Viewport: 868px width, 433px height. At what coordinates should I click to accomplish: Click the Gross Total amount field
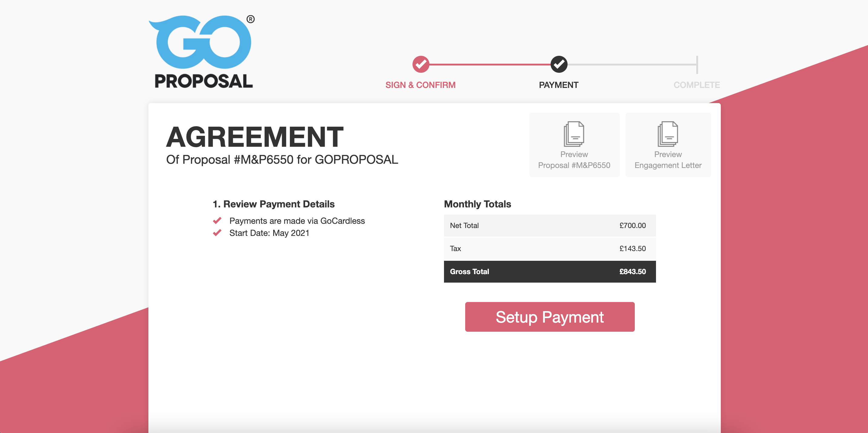pos(631,271)
